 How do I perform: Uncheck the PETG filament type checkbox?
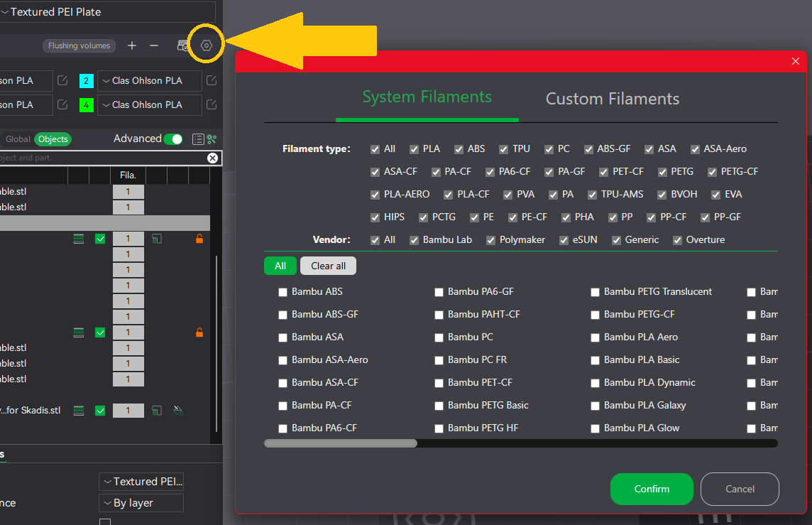click(x=662, y=172)
